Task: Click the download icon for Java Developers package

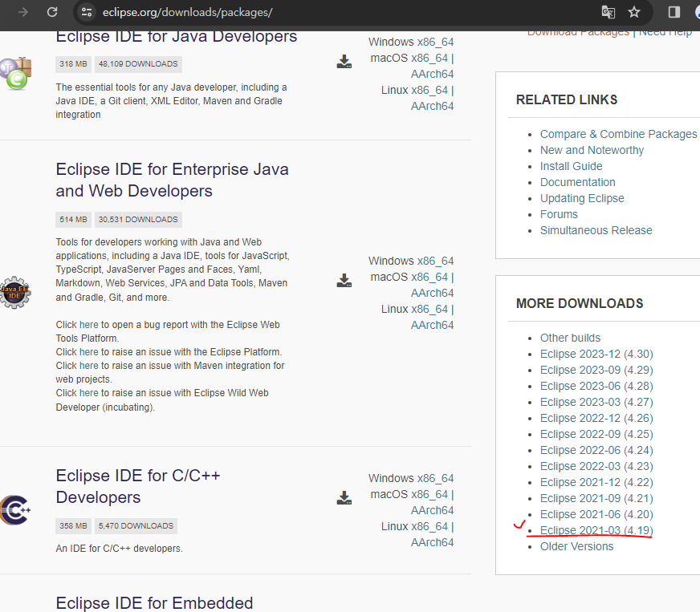Action: 344,62
